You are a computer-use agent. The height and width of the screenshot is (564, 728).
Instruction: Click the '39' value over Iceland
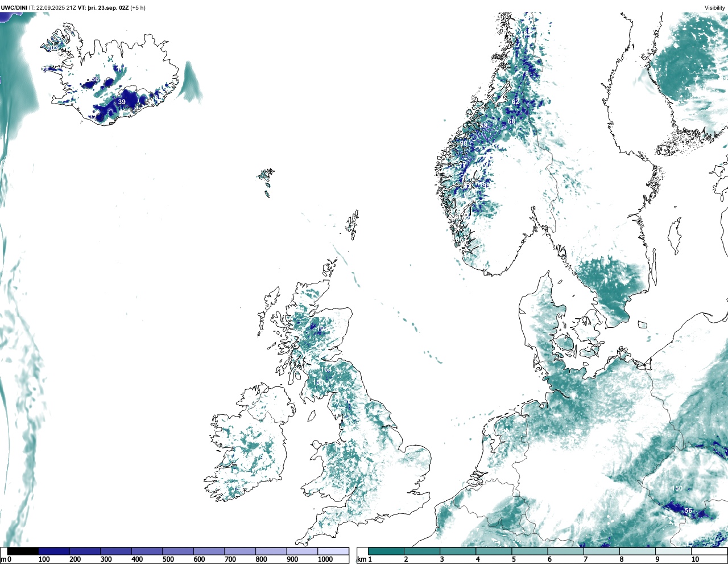pyautogui.click(x=122, y=102)
